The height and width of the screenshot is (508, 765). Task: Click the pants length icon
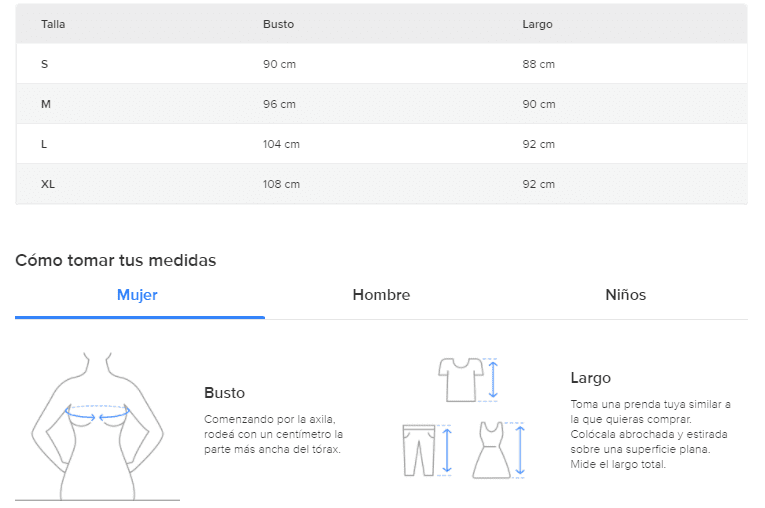pyautogui.click(x=420, y=449)
